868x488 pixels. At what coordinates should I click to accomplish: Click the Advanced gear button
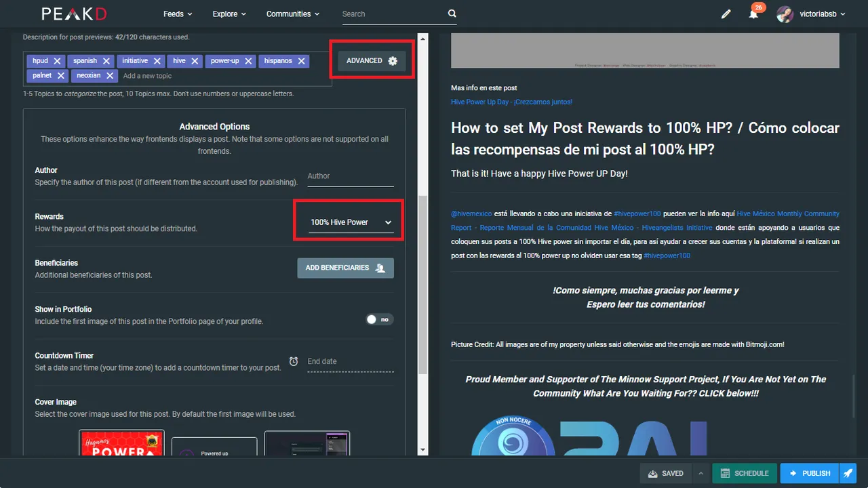coord(372,60)
